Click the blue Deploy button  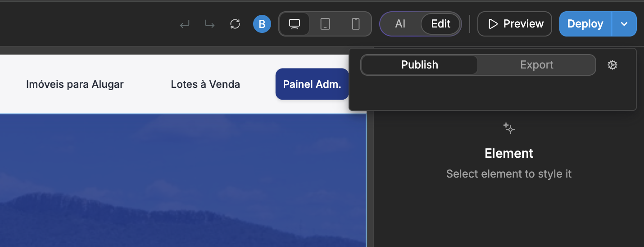point(585,24)
